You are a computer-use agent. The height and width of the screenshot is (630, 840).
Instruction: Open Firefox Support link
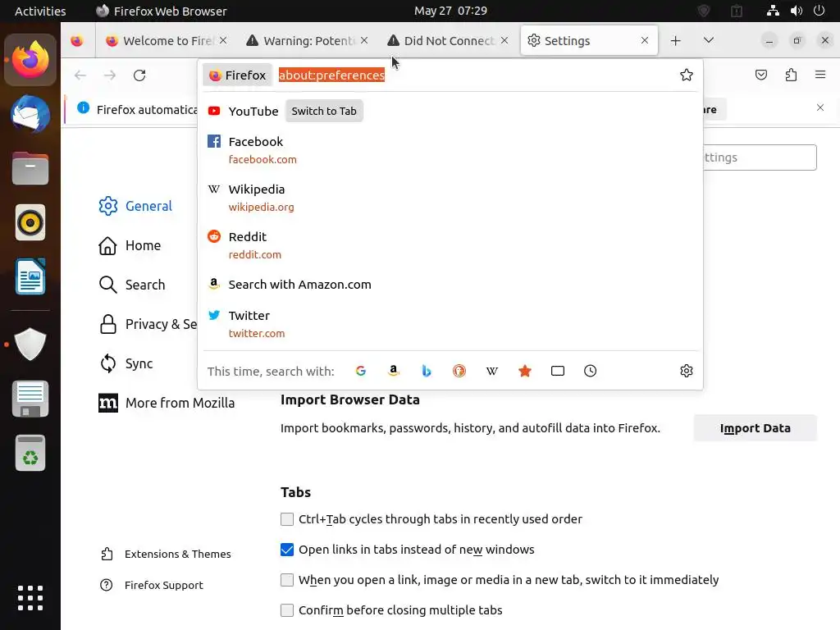coord(152,585)
